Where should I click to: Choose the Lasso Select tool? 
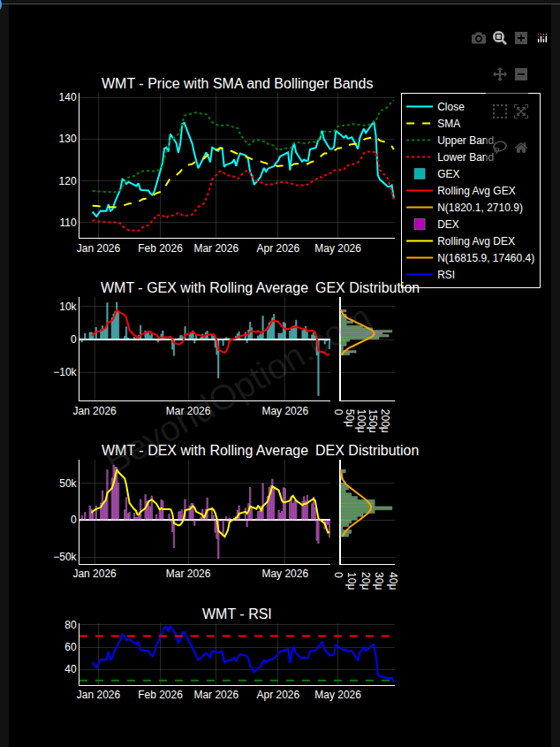[500, 148]
